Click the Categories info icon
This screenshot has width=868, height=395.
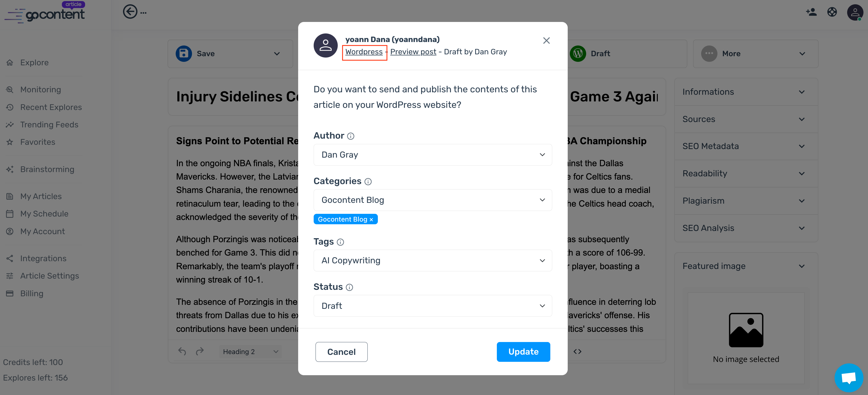368,181
